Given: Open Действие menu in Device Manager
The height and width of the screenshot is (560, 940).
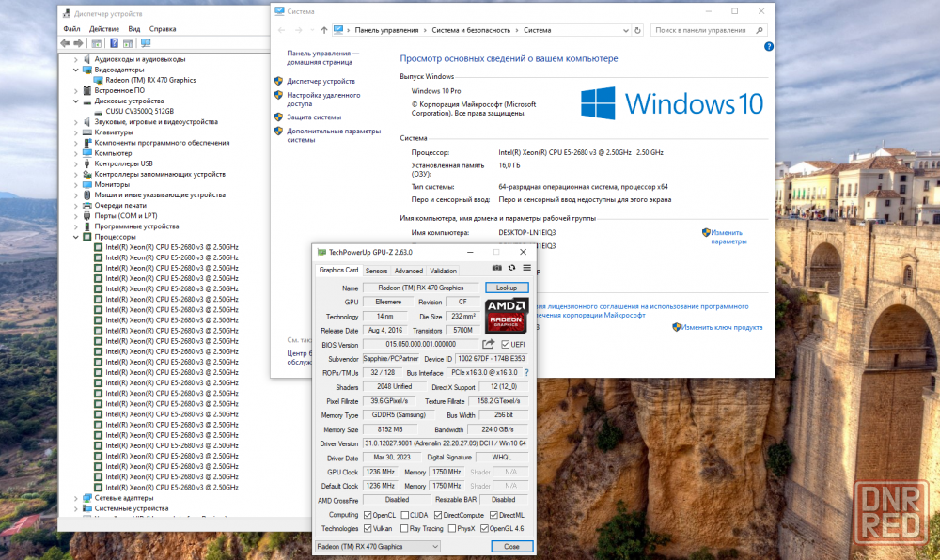Looking at the screenshot, I should pos(104,29).
